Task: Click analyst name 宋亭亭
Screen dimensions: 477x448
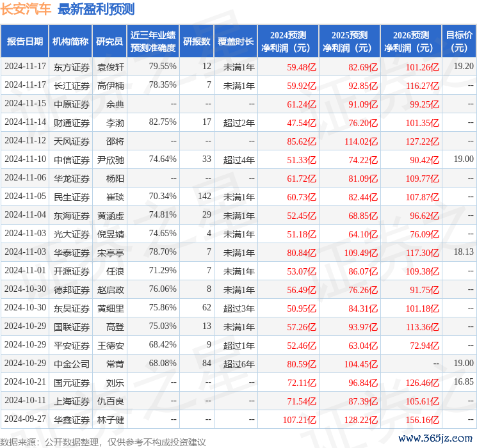Action: pyautogui.click(x=111, y=252)
